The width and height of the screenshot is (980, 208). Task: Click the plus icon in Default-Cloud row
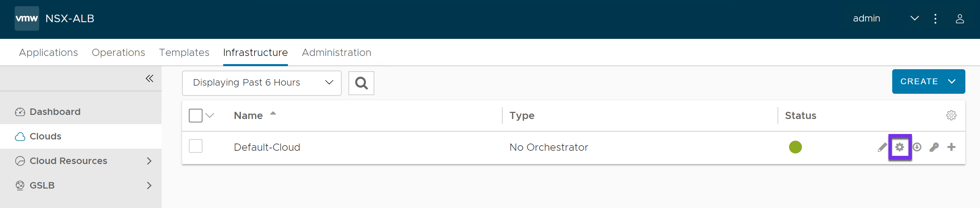(951, 147)
